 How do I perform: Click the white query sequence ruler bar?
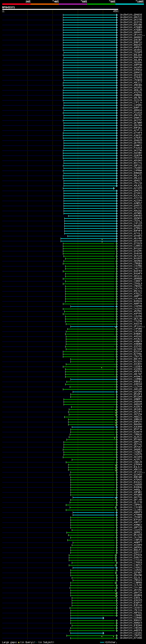coord(60,10)
